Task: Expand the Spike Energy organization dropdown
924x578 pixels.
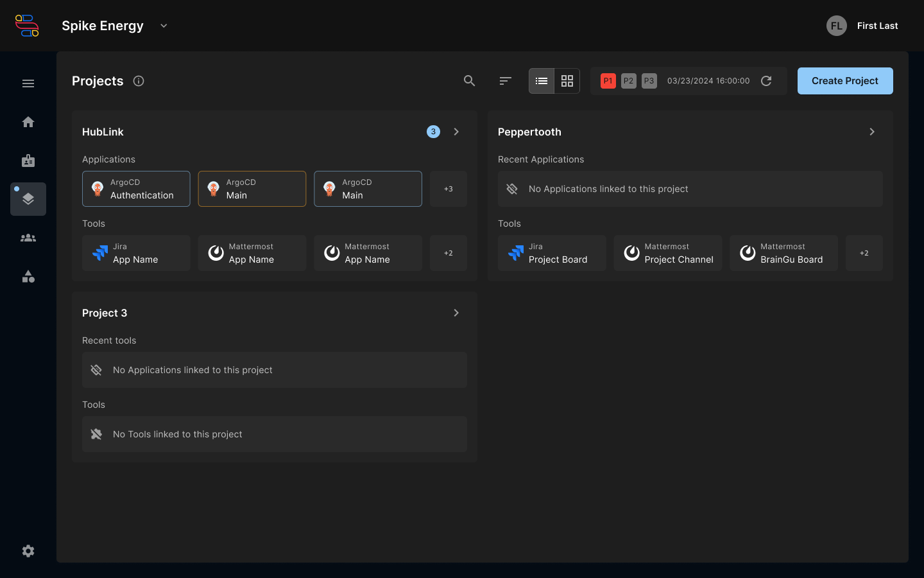Action: point(163,26)
